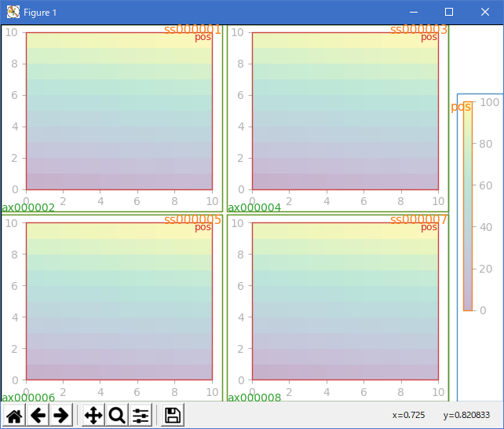
Task: Click the ax000008 label
Action: (254, 398)
